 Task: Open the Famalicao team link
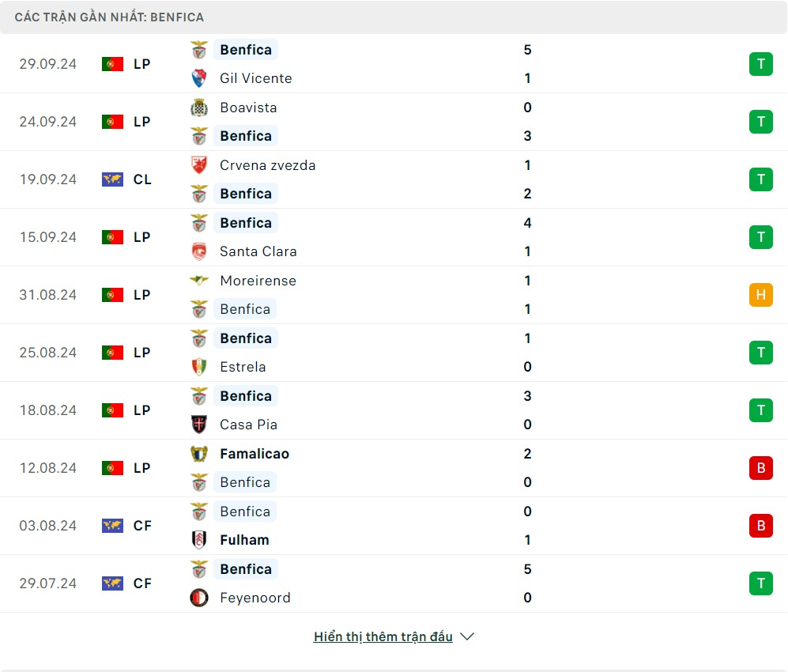click(x=254, y=454)
